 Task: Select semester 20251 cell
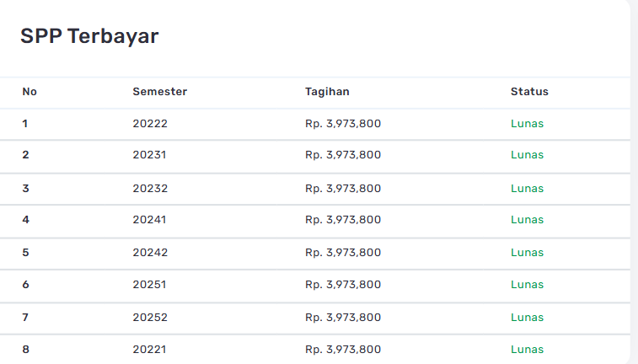150,285
